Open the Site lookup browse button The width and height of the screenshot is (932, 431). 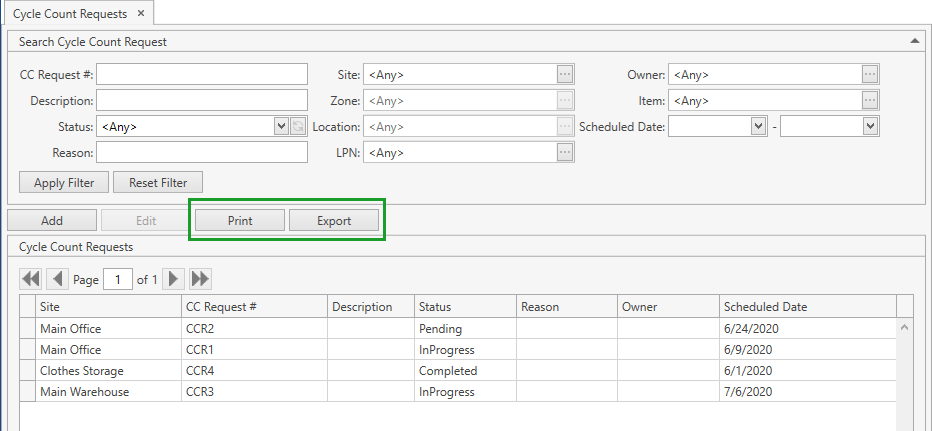tap(565, 74)
